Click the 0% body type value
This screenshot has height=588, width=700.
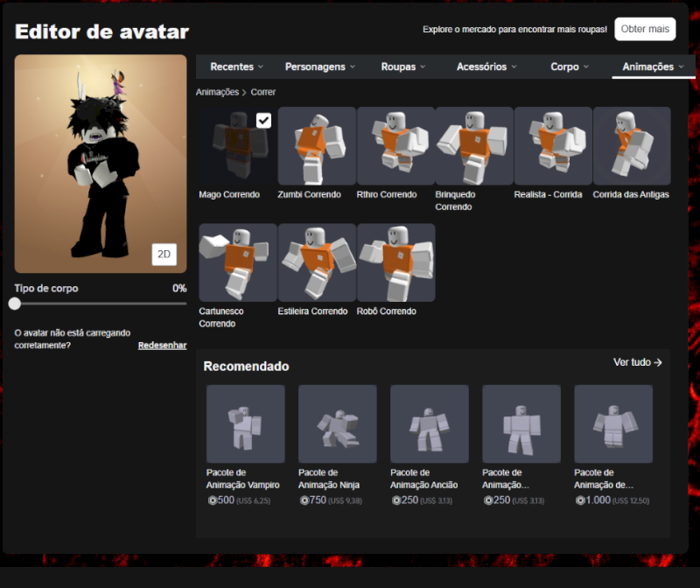(179, 289)
